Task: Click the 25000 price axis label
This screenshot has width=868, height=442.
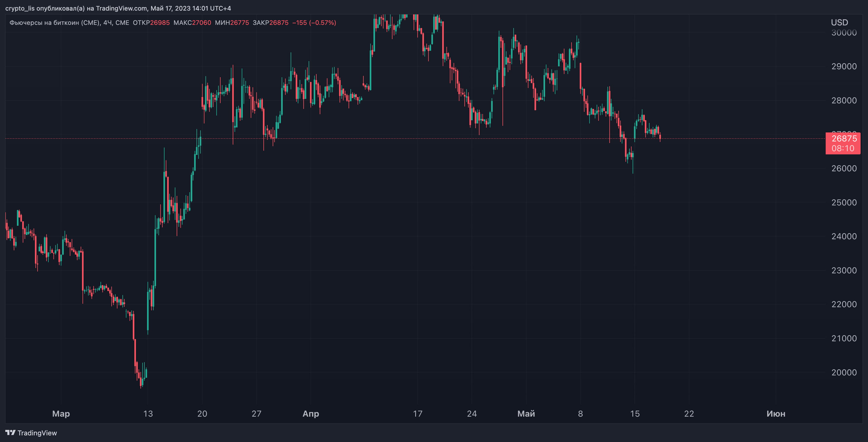Action: [x=844, y=202]
